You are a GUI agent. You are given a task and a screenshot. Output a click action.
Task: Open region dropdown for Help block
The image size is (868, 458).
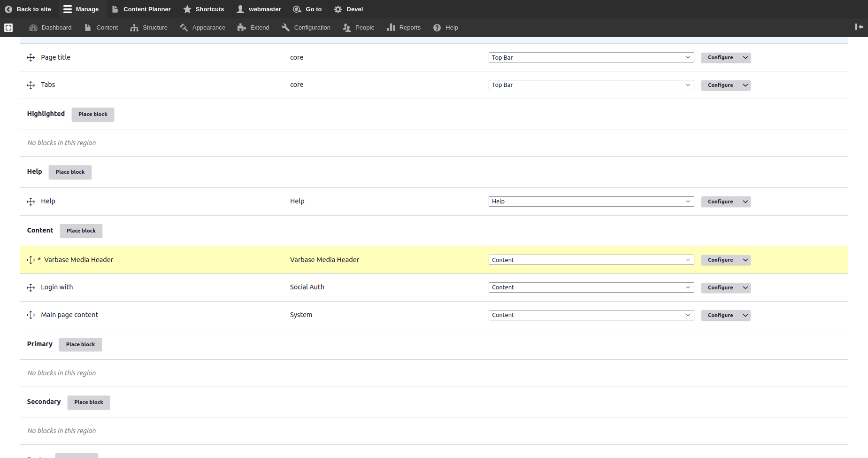point(591,202)
